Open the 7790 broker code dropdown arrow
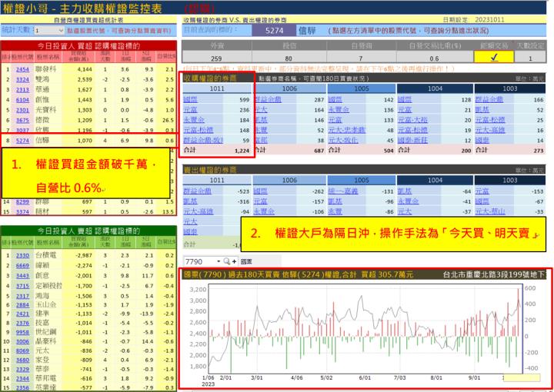The height and width of the screenshot is (392, 554). [x=219, y=261]
